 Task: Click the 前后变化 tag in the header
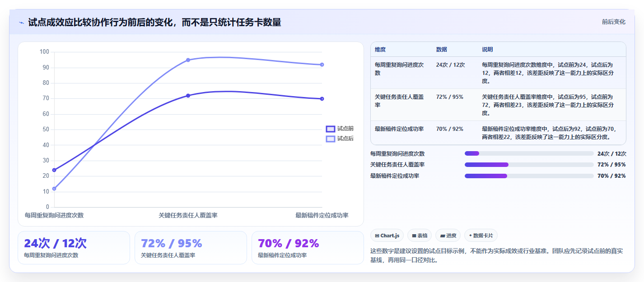pyautogui.click(x=613, y=22)
